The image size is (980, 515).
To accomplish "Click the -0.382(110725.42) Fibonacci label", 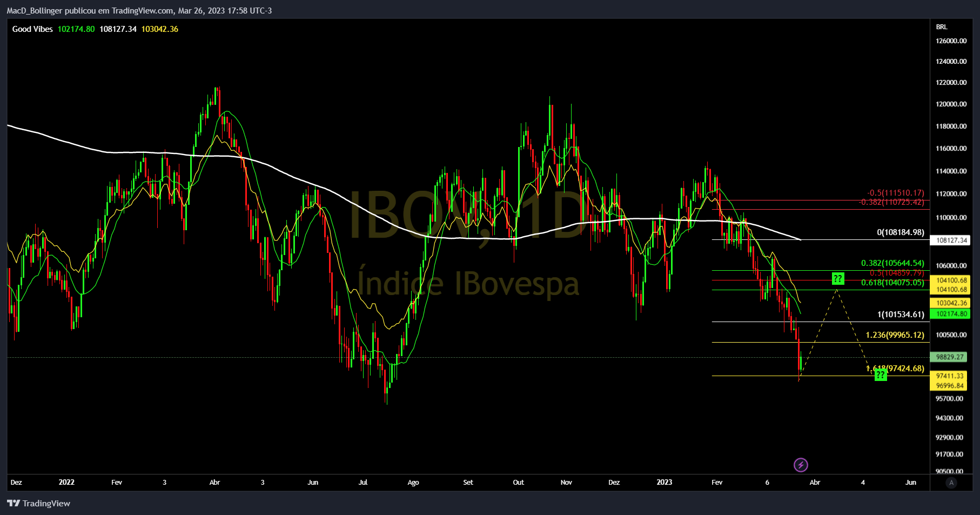I will pyautogui.click(x=891, y=202).
